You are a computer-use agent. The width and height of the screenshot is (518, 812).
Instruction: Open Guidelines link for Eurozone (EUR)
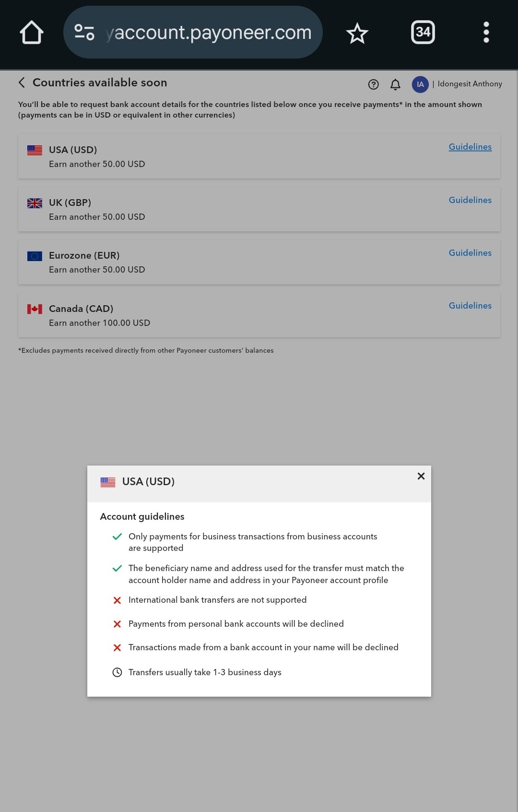tap(470, 253)
